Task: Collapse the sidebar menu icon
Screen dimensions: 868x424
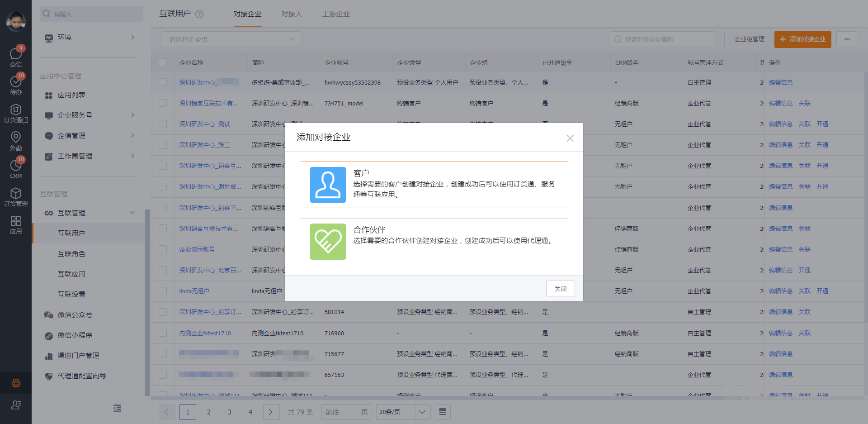Action: (117, 408)
